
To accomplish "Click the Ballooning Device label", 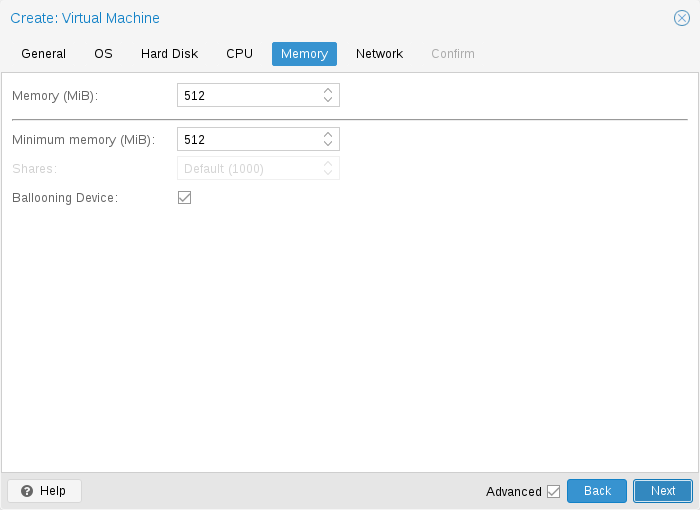I will pos(65,198).
